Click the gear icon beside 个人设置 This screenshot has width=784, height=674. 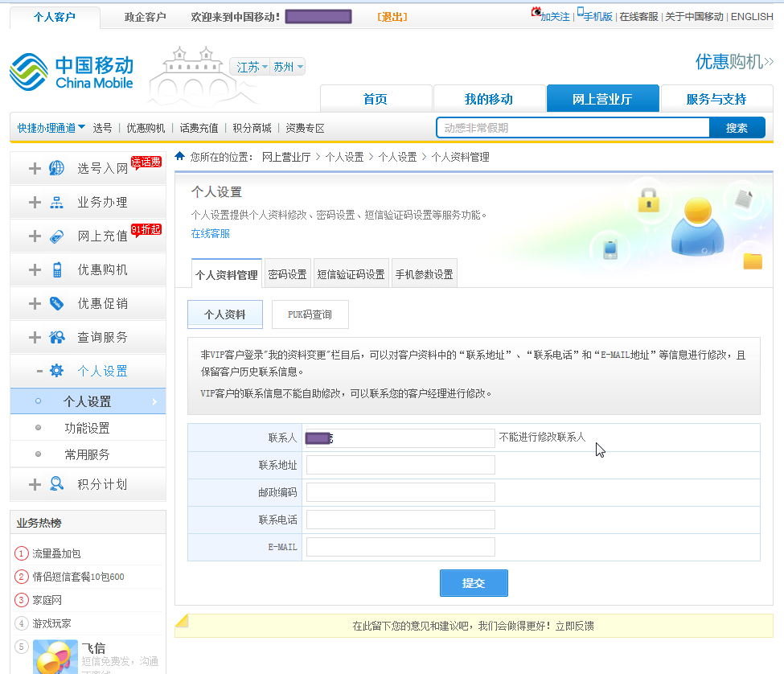click(x=56, y=371)
